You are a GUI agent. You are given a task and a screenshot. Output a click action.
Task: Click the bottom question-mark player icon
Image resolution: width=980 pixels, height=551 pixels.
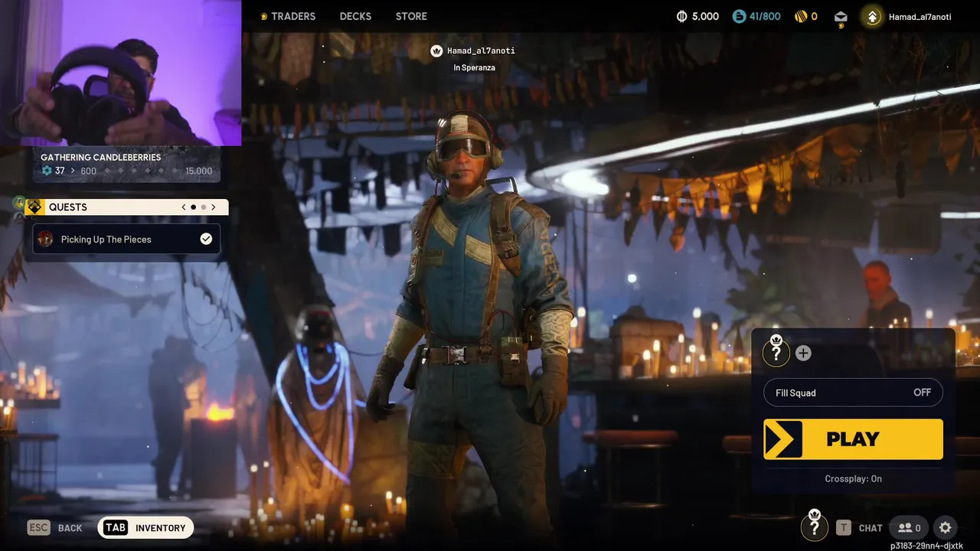point(814,527)
